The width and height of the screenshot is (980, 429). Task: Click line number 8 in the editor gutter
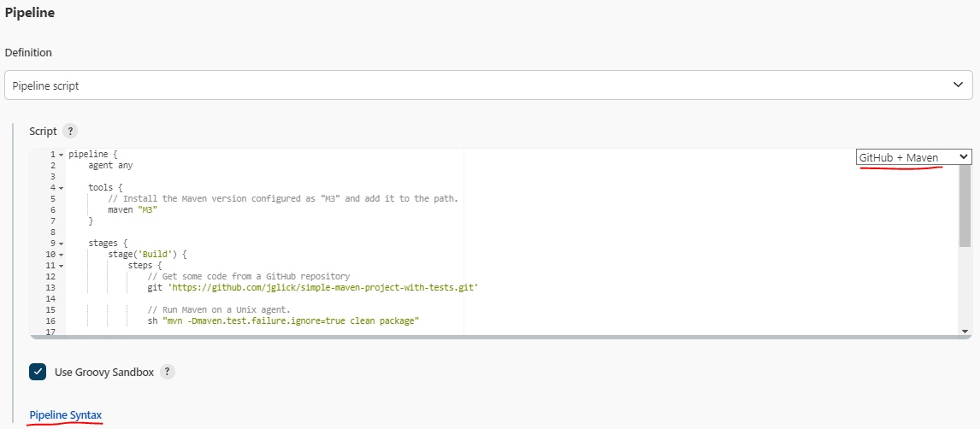point(53,232)
